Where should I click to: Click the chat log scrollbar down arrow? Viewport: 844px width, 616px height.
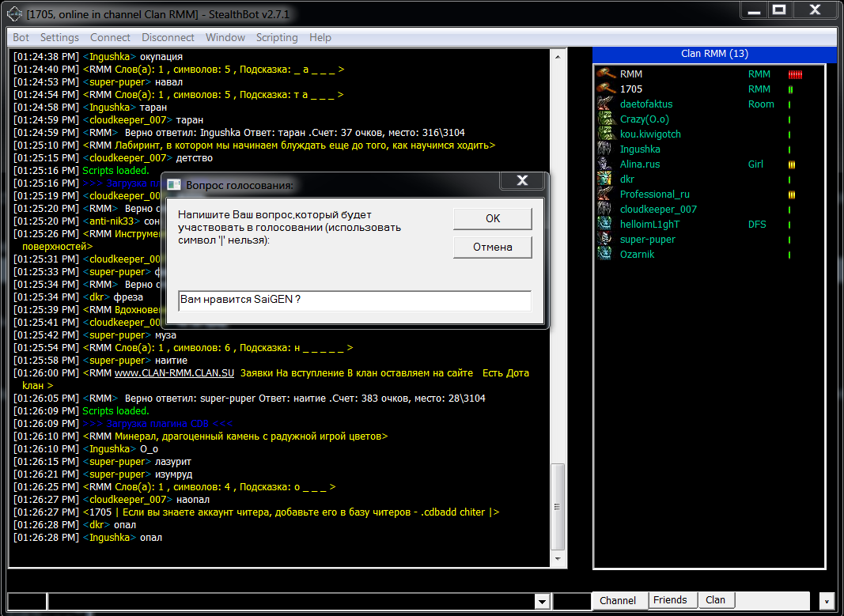pyautogui.click(x=558, y=559)
